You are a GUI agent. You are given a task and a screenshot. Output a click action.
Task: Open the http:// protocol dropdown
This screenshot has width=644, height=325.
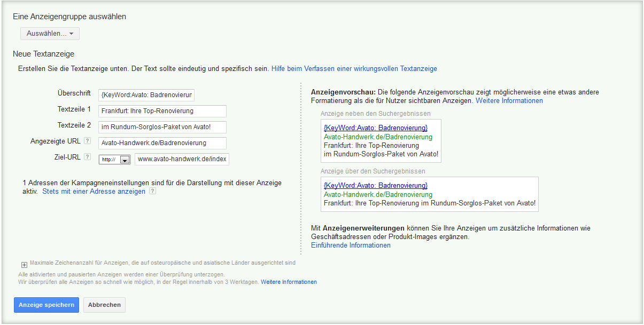[115, 160]
